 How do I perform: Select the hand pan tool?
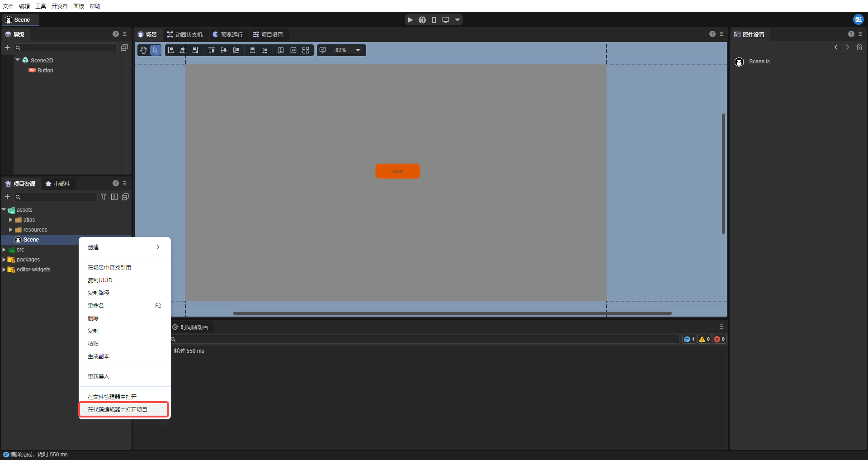[x=143, y=50]
